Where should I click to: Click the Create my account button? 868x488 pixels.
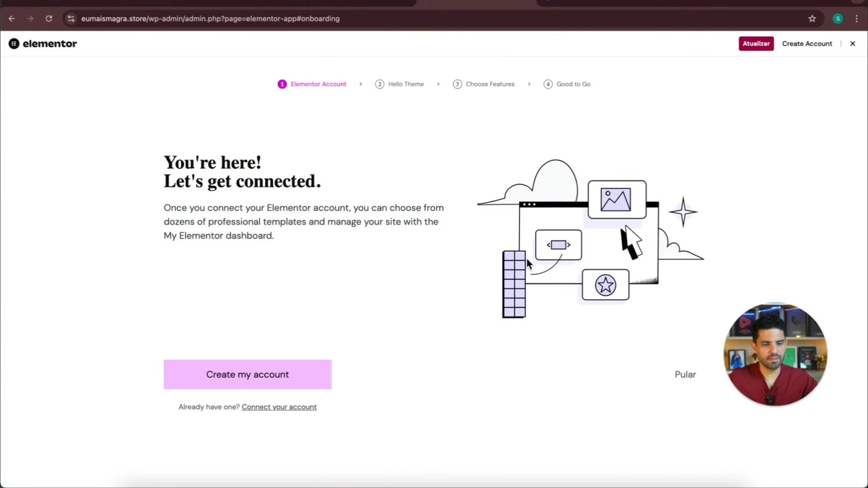[247, 374]
